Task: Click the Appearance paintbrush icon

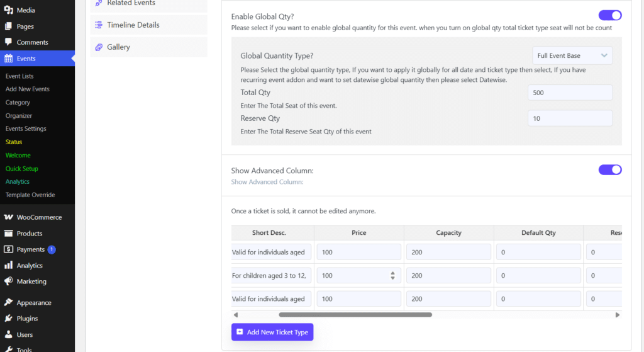Action: click(x=9, y=303)
